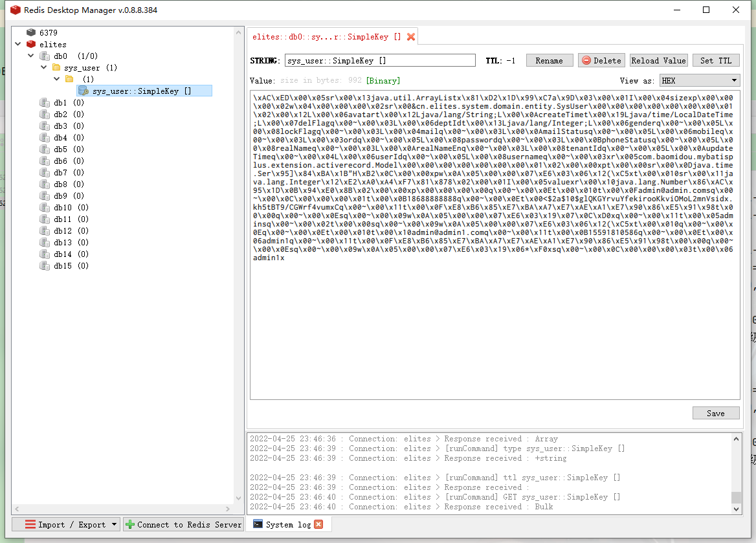
Task: Collapse the db0 database node
Action: 31,56
